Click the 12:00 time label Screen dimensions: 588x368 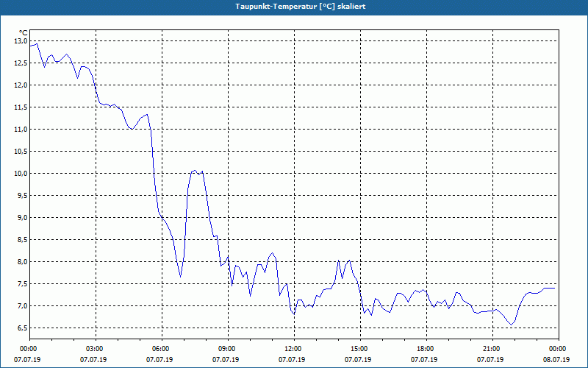coord(295,349)
